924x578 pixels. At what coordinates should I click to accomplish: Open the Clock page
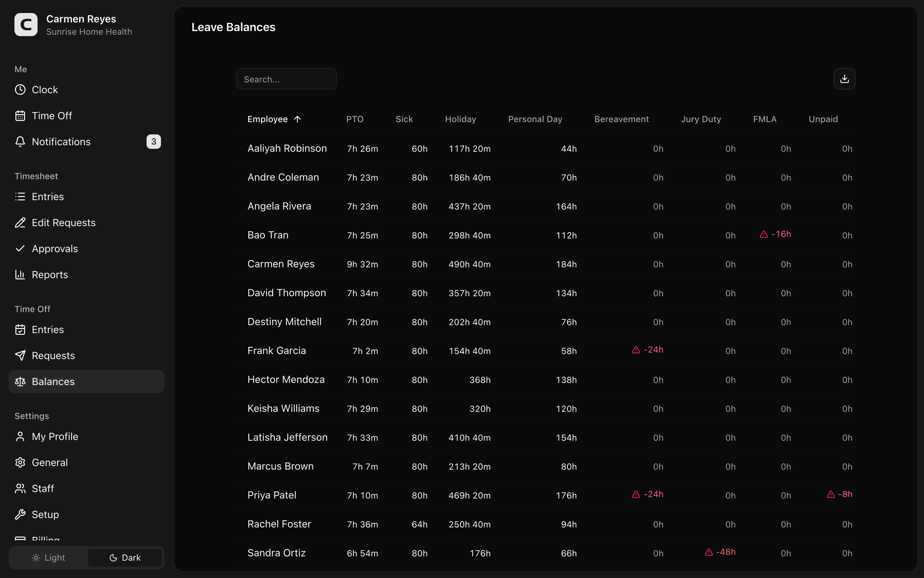pyautogui.click(x=86, y=90)
